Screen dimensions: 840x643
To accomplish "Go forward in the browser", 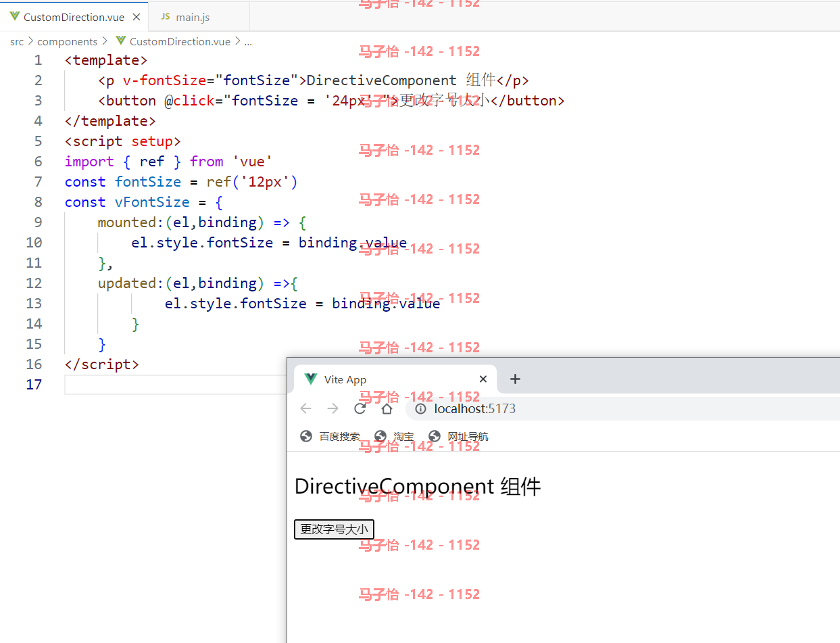I will pos(333,408).
